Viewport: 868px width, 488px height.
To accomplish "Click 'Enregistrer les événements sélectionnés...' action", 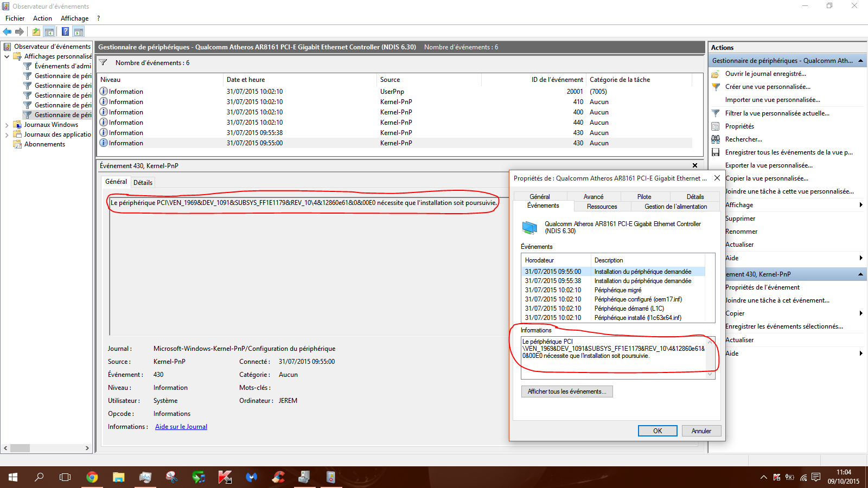I will (784, 326).
